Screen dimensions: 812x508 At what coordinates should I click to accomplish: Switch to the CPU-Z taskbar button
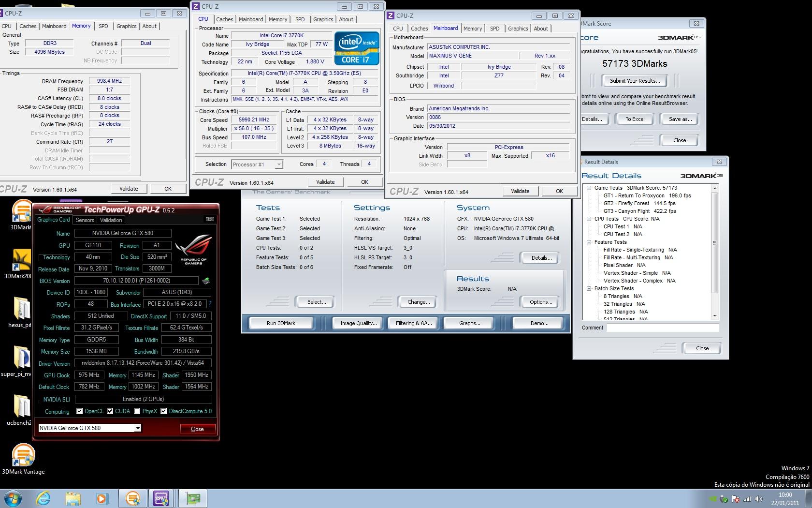coord(162,498)
